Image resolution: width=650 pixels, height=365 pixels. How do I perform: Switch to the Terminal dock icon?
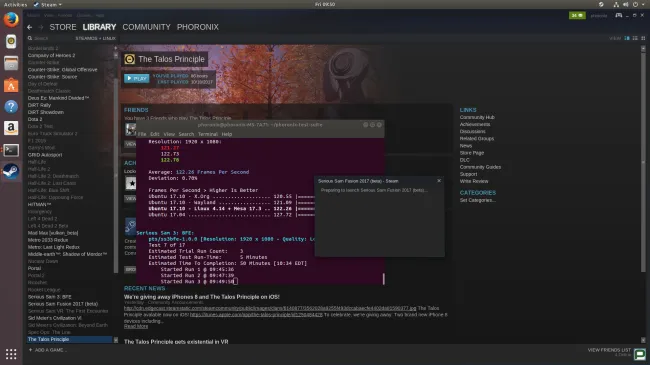tap(11, 150)
